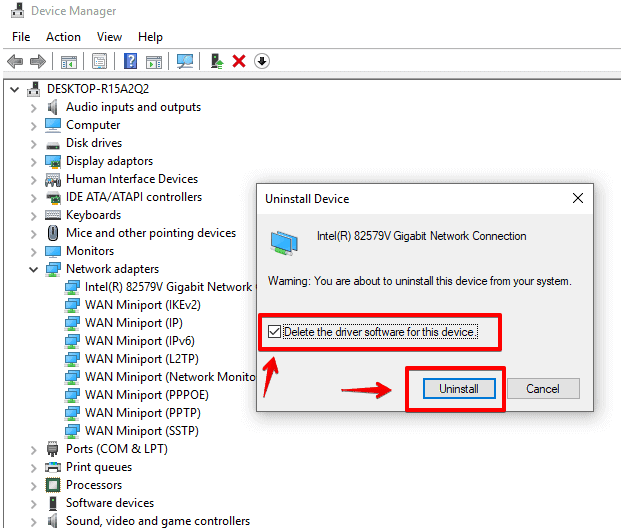Click the Back arrow toolbar icon
The image size is (621, 528).
click(15, 61)
